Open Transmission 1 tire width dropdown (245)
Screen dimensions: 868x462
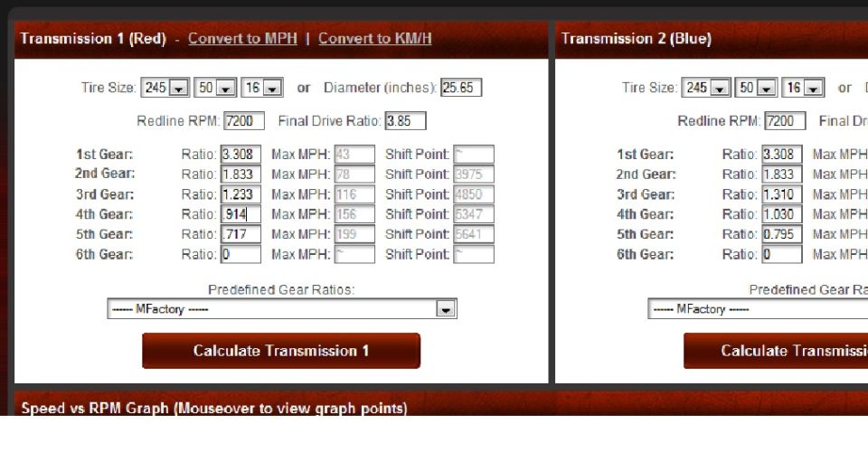(165, 88)
